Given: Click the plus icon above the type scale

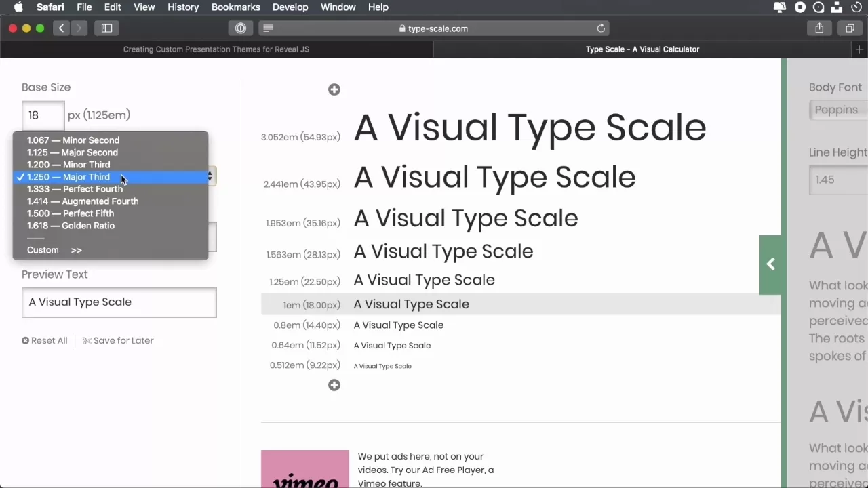Looking at the screenshot, I should pyautogui.click(x=334, y=89).
